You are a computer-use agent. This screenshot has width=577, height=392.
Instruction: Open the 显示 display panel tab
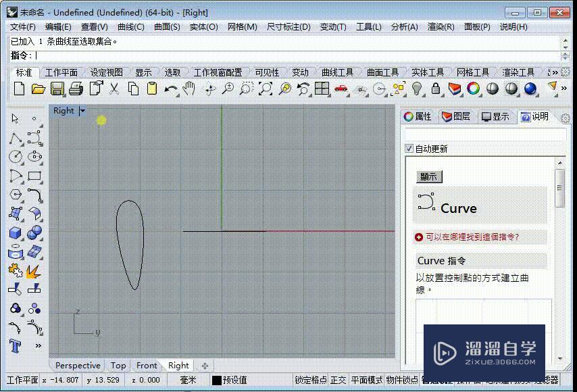[x=495, y=117]
